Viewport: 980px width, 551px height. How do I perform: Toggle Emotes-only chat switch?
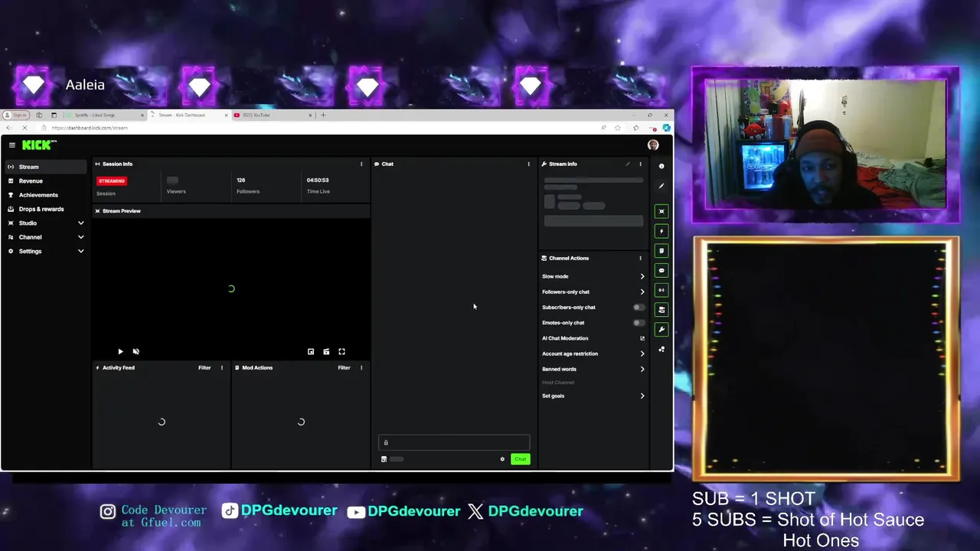(x=639, y=323)
